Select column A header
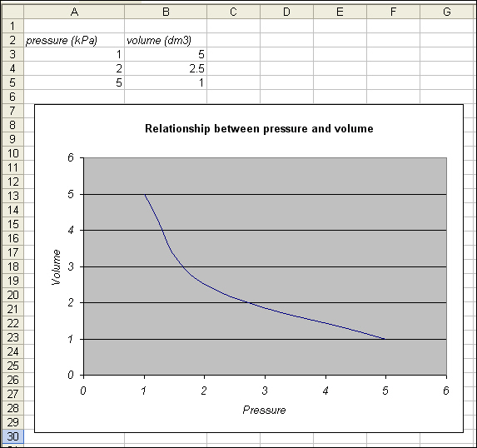477x448 pixels. click(74, 12)
